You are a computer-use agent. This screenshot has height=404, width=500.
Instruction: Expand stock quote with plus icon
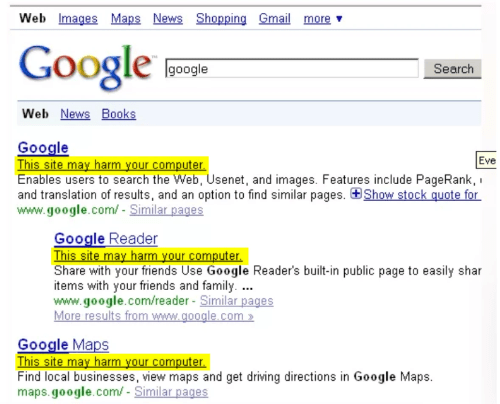tap(356, 193)
